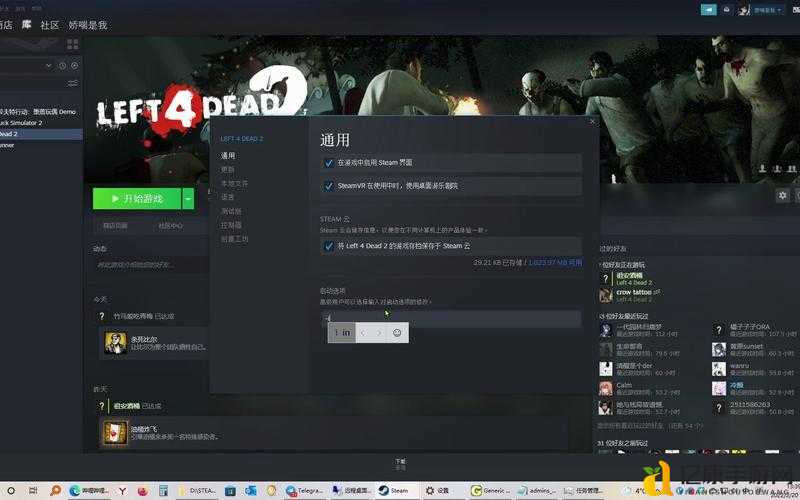
Task: Close the Left 4 Dead 2 properties dialog
Action: (x=592, y=122)
